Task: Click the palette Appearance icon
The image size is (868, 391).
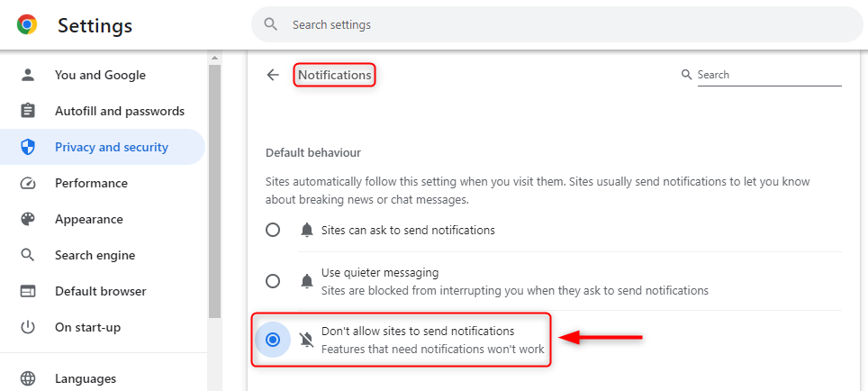Action: pos(28,219)
